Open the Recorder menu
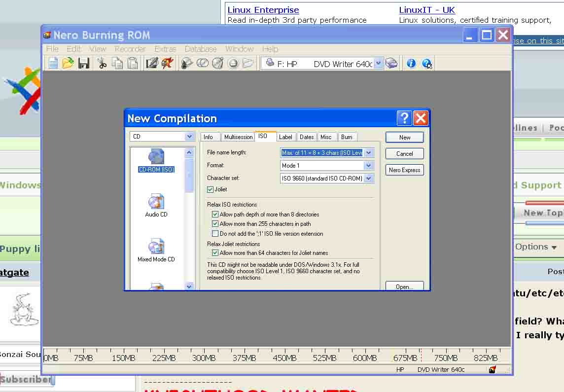This screenshot has width=564, height=392. (130, 49)
